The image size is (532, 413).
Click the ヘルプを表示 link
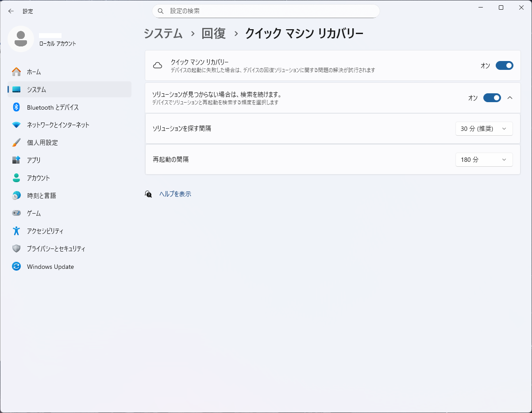(x=175, y=194)
